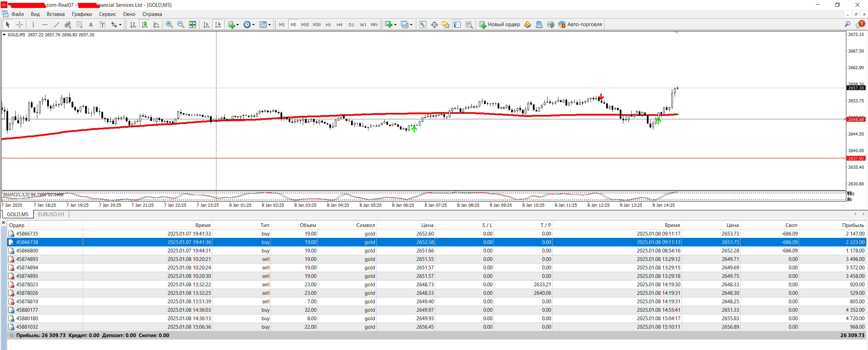Switch timeframe to M1
This screenshot has width=868, height=350.
tap(282, 24)
